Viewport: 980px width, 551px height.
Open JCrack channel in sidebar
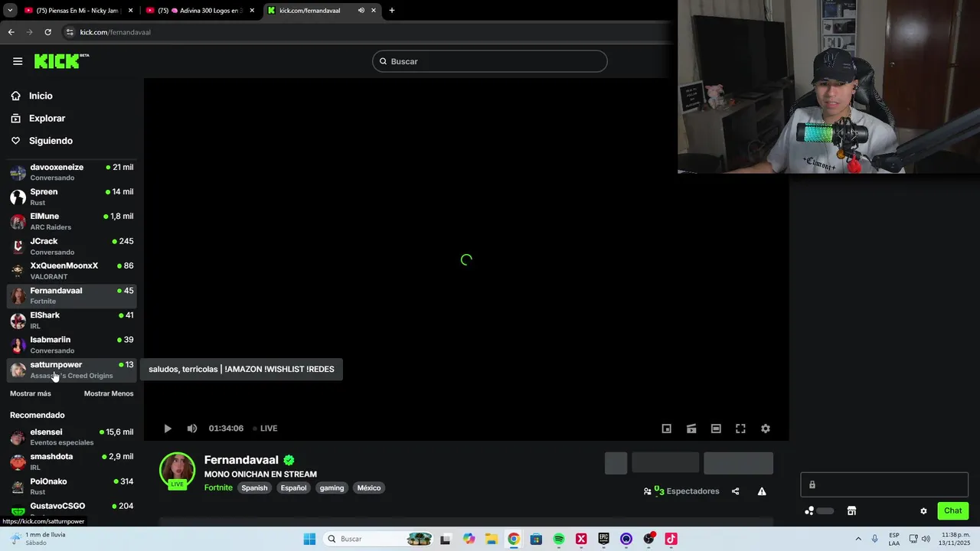tap(71, 246)
